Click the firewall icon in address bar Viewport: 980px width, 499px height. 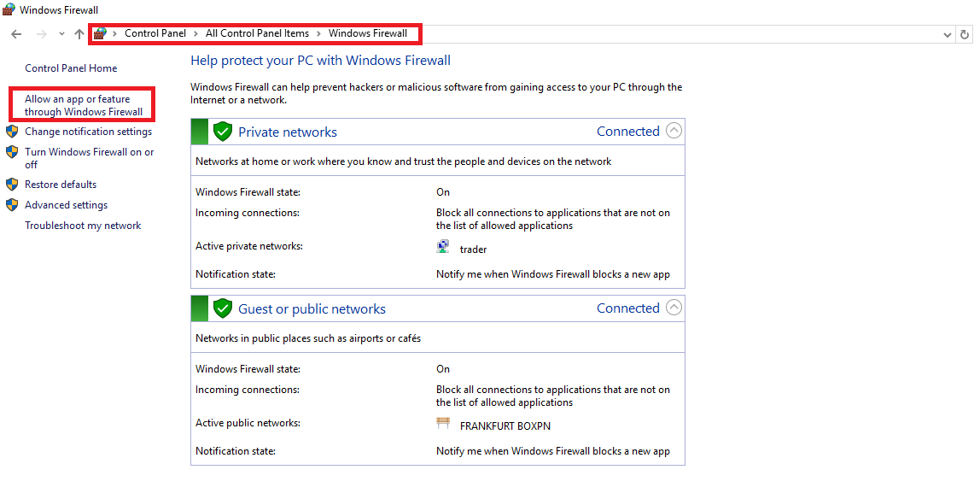[x=100, y=34]
